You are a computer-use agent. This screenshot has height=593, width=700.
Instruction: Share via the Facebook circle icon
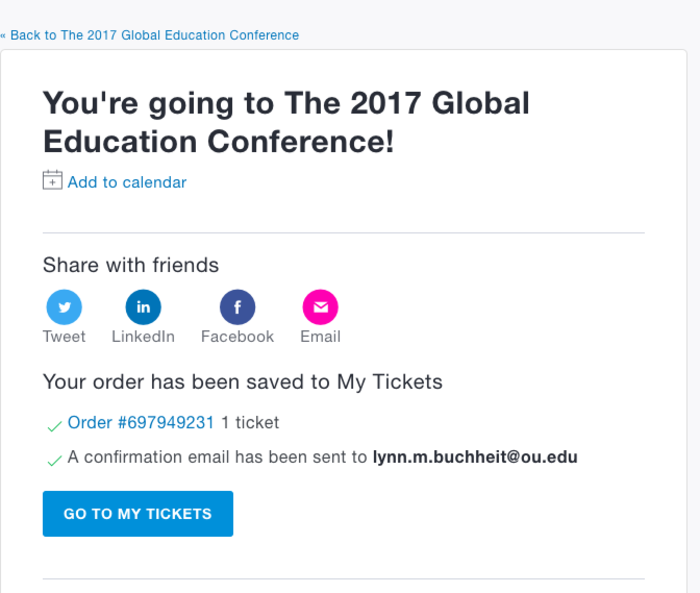[237, 307]
